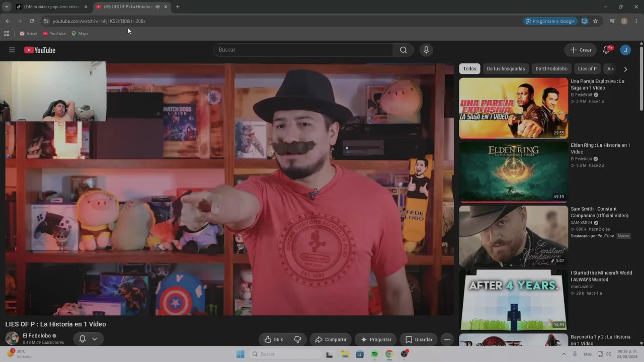The height and width of the screenshot is (362, 644).
Task: Open the Chrome profile avatar
Action: click(624, 21)
